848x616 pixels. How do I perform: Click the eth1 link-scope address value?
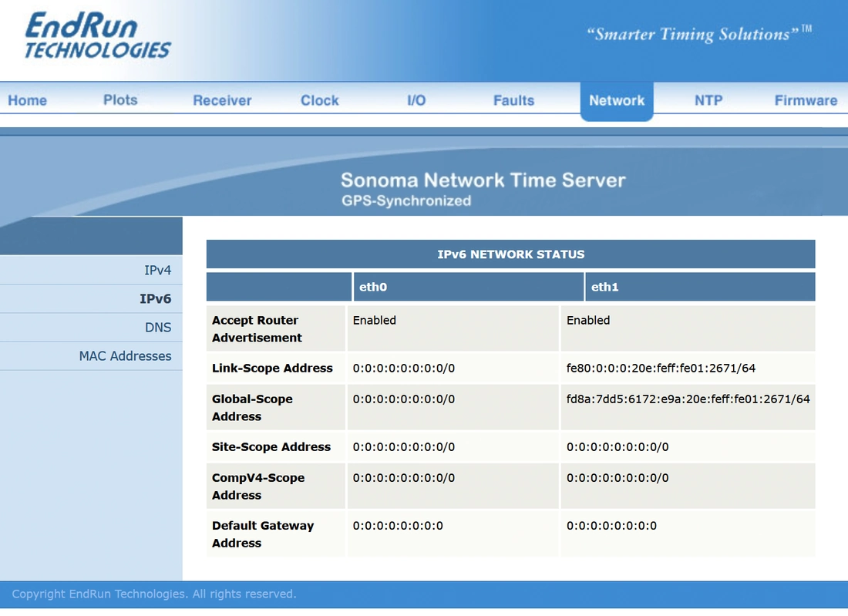point(661,369)
